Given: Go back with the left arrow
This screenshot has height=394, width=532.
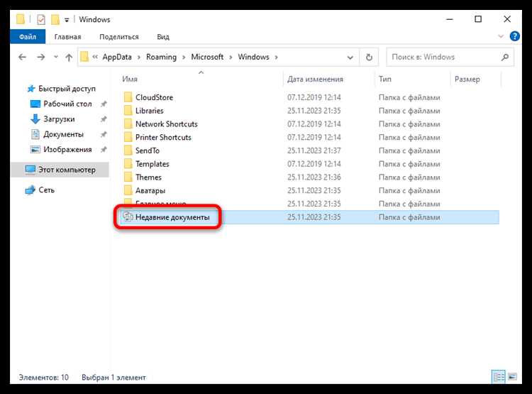Looking at the screenshot, I should (23, 57).
